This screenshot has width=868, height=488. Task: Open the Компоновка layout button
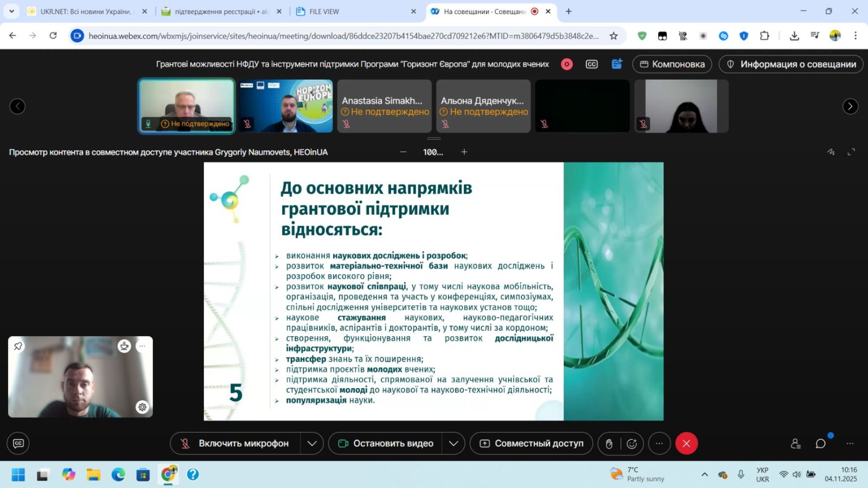coord(672,64)
